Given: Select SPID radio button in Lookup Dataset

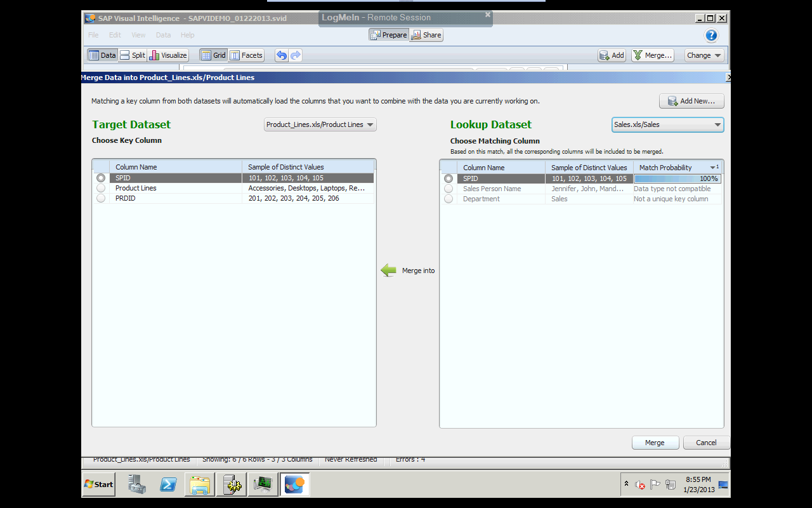Looking at the screenshot, I should click(449, 178).
